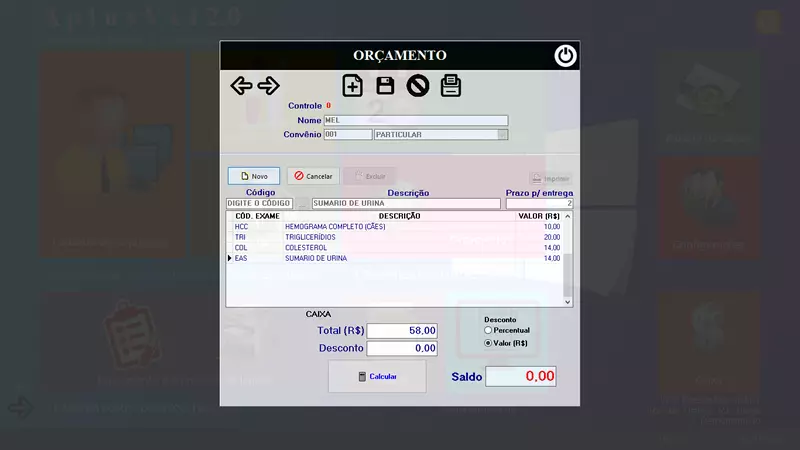
Task: Go to the next record with right arrow
Action: (x=269, y=86)
